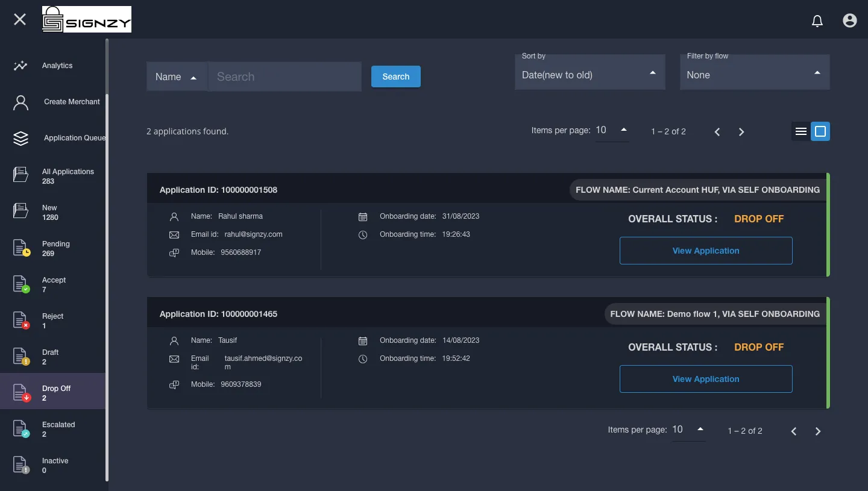Click the Pending document clock icon
Viewport: 868px width, 491px height.
(22, 248)
